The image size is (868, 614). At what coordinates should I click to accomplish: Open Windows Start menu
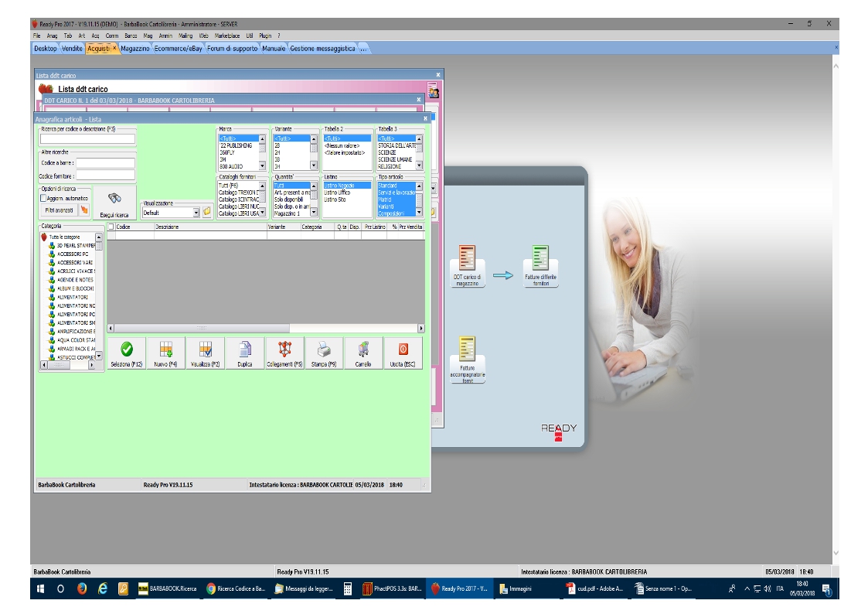pos(40,588)
